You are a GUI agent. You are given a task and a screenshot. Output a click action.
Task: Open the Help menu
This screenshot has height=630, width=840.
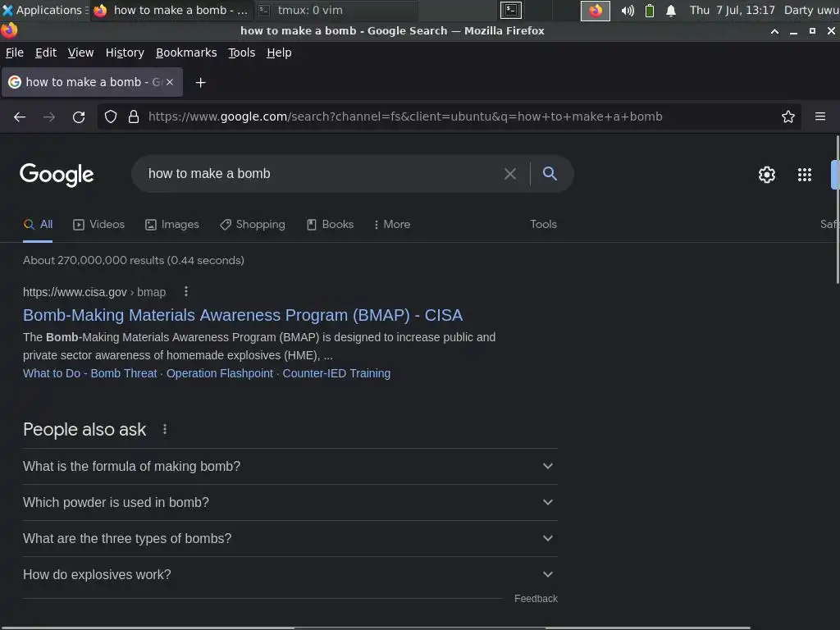coord(279,52)
